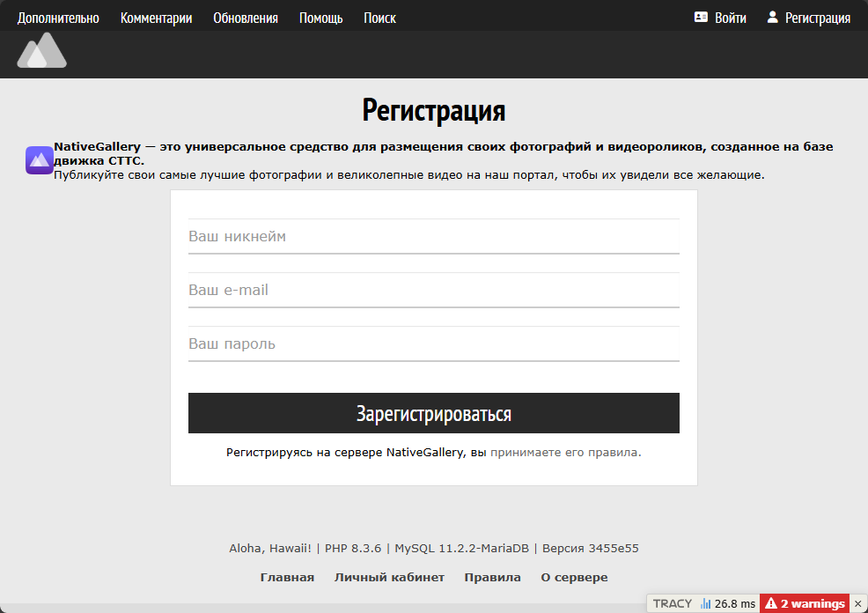Screen dimensions: 868x613
Task: Open Поиск in the top navigation
Action: 379,18
